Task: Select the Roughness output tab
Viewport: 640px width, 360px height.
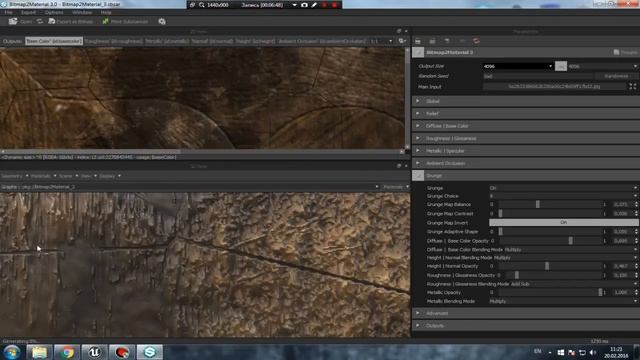Action: click(114, 41)
